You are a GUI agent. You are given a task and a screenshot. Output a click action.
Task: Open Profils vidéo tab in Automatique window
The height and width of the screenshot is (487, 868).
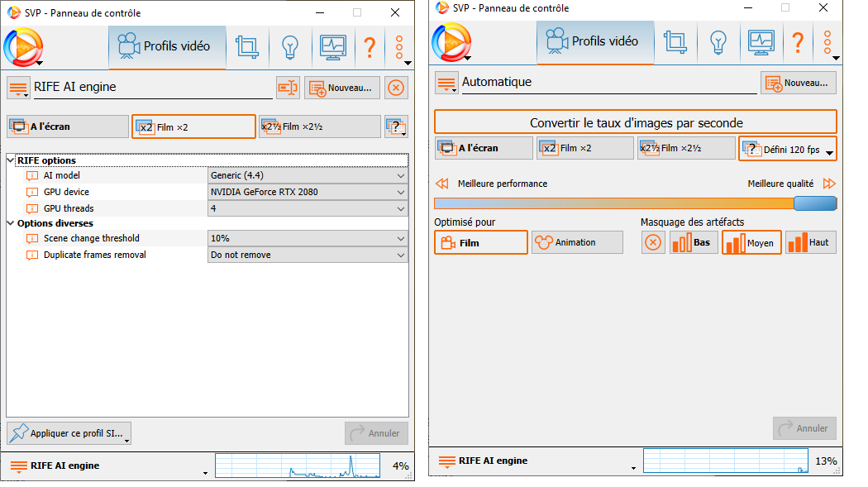pyautogui.click(x=594, y=41)
